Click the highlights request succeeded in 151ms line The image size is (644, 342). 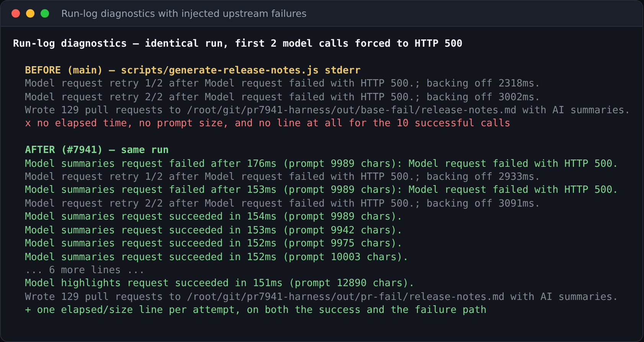(x=219, y=283)
